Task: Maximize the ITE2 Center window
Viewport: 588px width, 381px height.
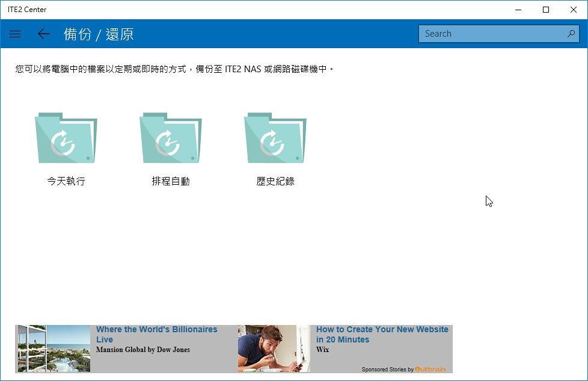Action: point(546,10)
